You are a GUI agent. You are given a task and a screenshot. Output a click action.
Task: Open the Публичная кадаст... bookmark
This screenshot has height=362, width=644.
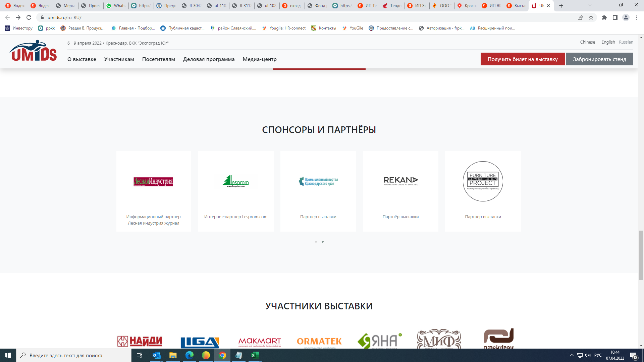tap(182, 28)
